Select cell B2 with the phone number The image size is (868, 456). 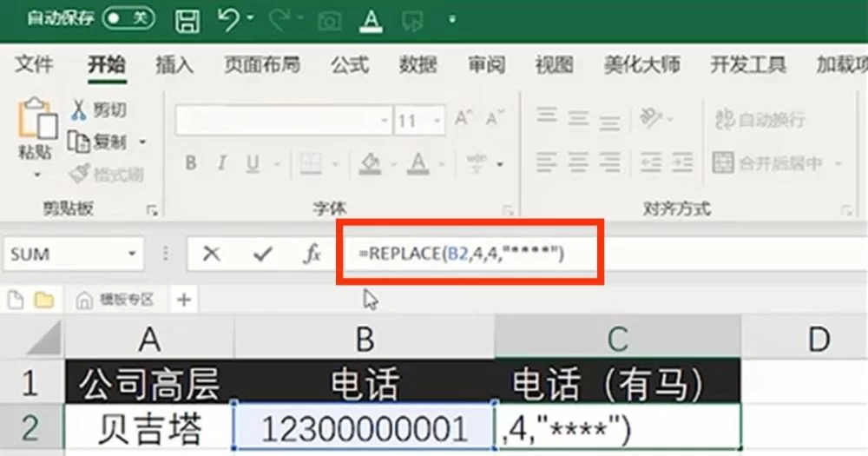click(x=365, y=428)
